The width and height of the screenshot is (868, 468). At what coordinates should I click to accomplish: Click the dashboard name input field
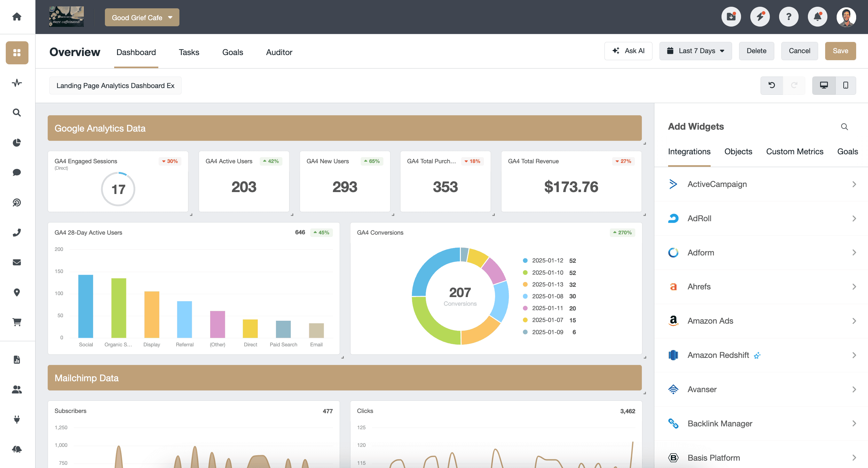pyautogui.click(x=115, y=86)
